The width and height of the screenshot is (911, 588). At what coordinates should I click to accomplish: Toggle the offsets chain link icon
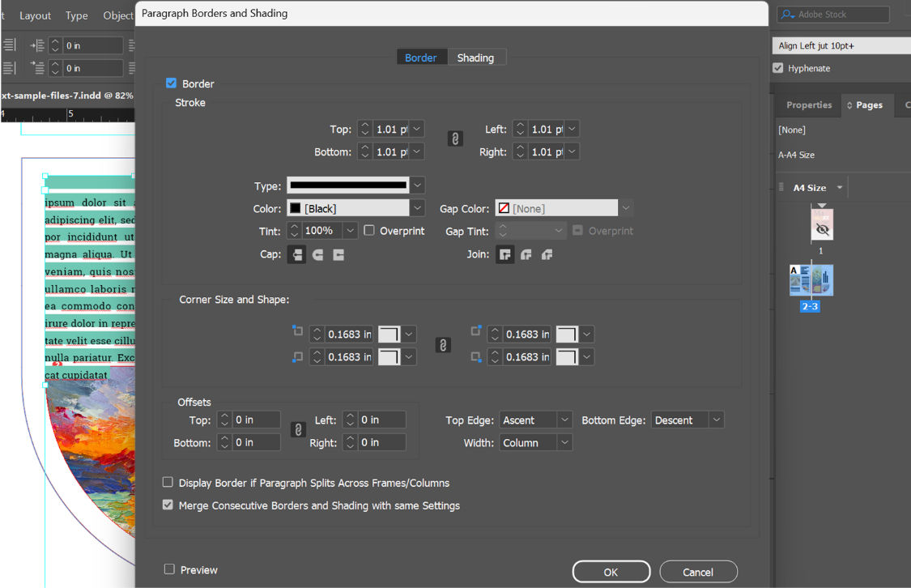[x=298, y=430]
